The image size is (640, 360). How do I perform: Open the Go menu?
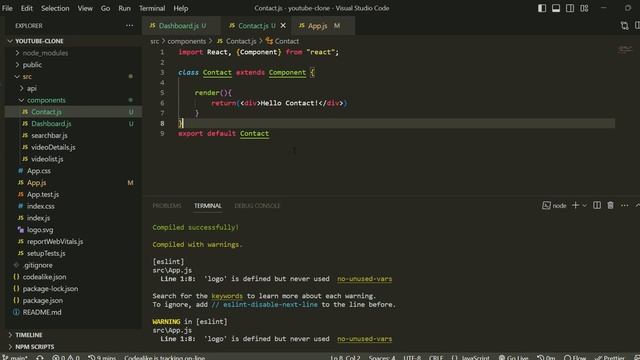pyautogui.click(x=105, y=8)
